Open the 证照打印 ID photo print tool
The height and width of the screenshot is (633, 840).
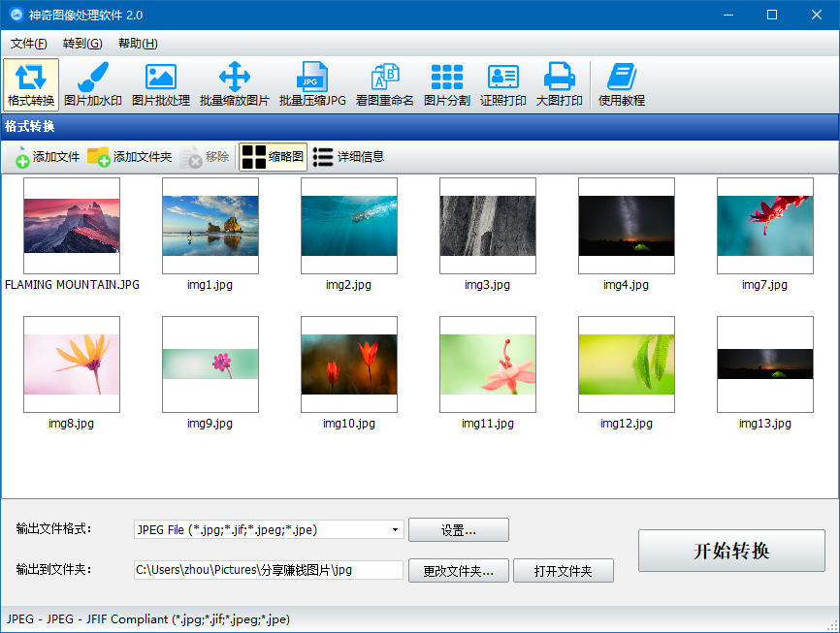(503, 84)
